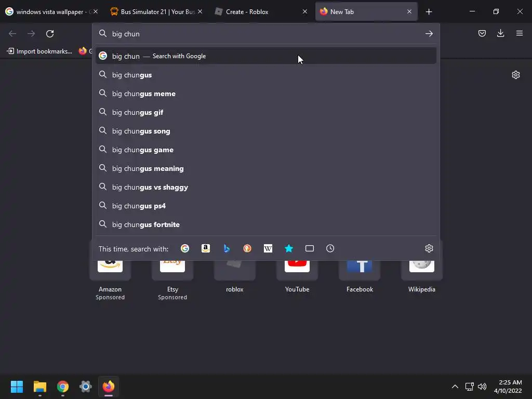Viewport: 532px width, 399px height.
Task: Open Save to Pocket icon
Action: coord(482,33)
